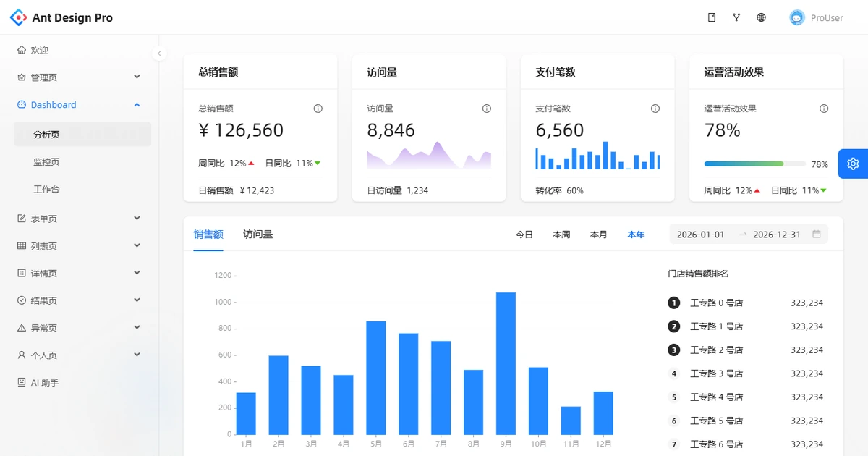
Task: Click the home icon next to 欢迎
Action: pos(22,50)
